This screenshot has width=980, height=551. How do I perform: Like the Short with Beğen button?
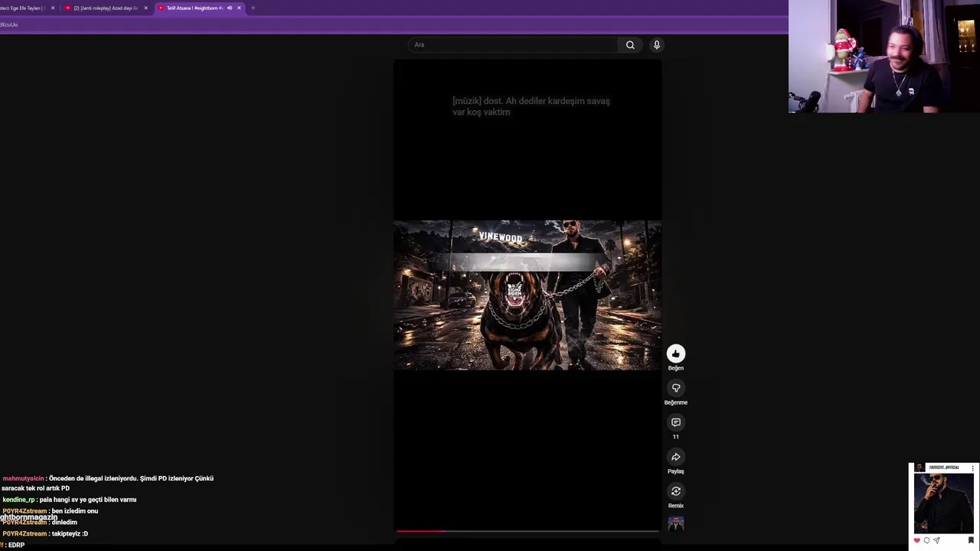pyautogui.click(x=675, y=354)
